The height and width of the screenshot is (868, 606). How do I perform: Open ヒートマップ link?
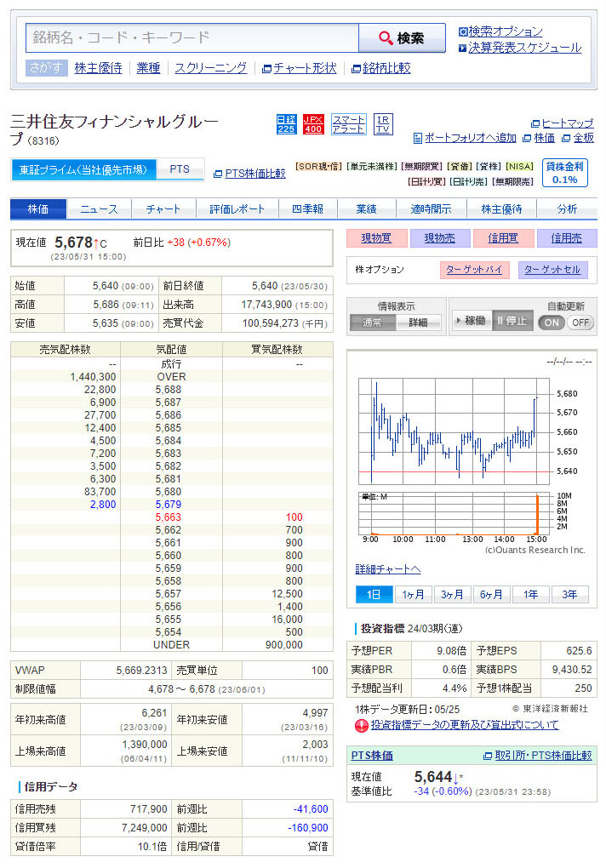562,123
